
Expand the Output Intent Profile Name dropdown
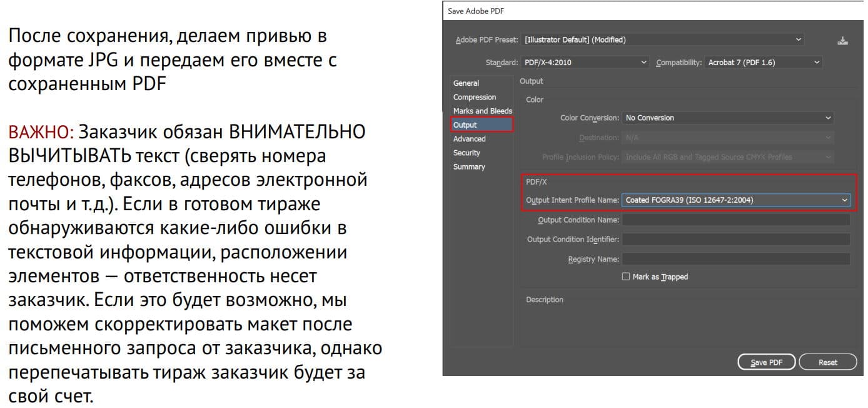pyautogui.click(x=736, y=200)
